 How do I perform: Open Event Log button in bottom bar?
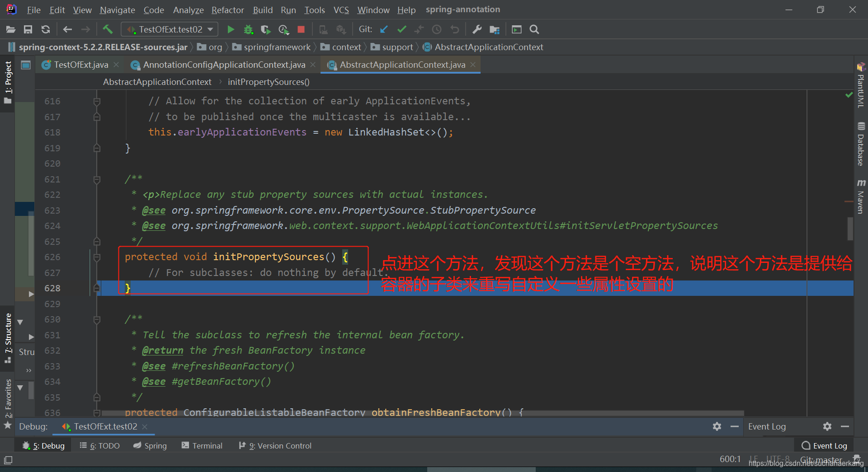click(x=824, y=445)
